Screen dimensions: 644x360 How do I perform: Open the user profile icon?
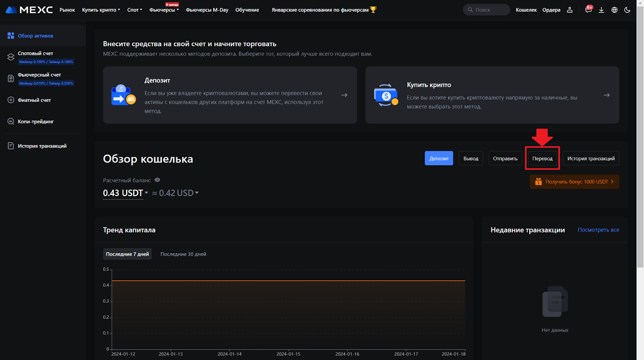click(570, 10)
